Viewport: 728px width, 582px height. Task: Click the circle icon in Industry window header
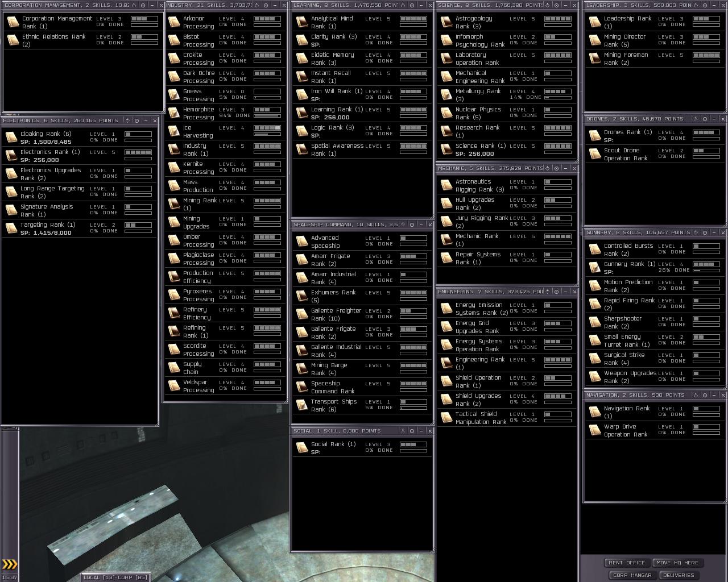pyautogui.click(x=265, y=5)
